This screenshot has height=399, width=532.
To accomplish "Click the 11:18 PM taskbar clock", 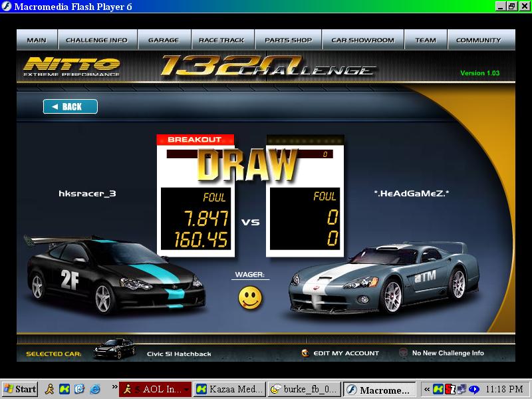I will [x=504, y=389].
